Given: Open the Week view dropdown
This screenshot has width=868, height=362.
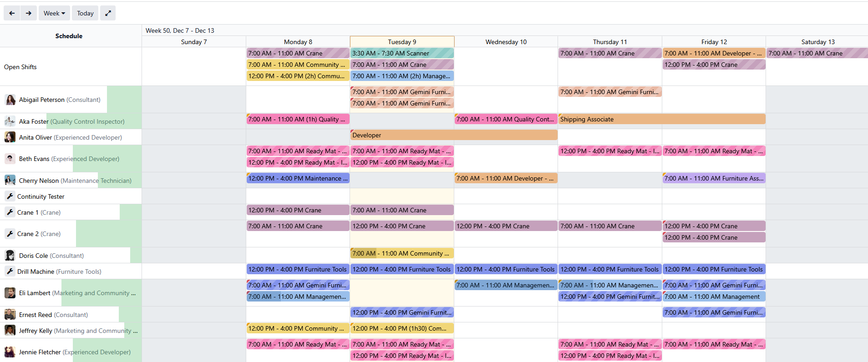Looking at the screenshot, I should point(54,13).
